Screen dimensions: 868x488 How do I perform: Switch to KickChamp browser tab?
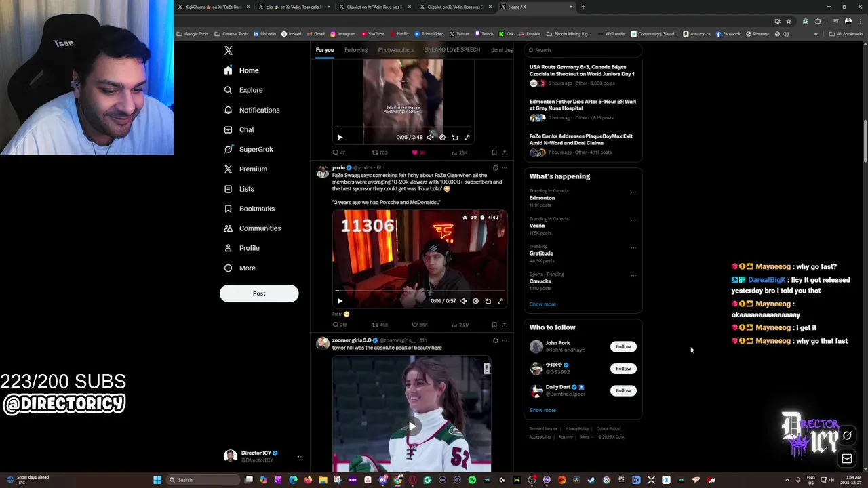pyautogui.click(x=213, y=7)
